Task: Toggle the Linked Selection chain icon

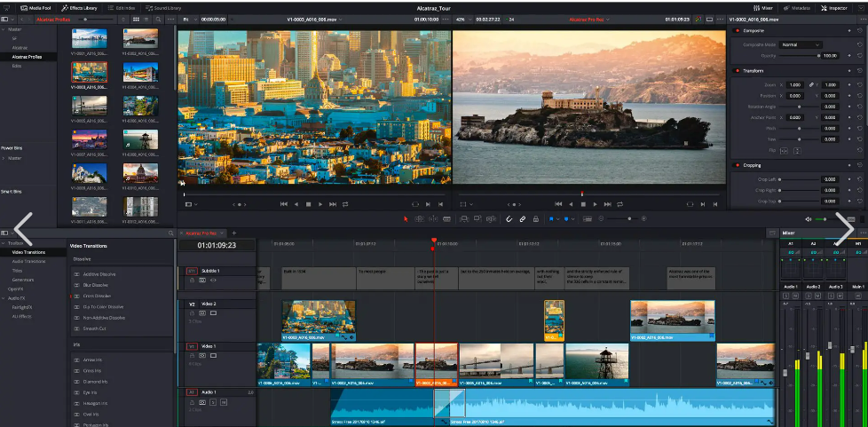Action: (x=523, y=218)
